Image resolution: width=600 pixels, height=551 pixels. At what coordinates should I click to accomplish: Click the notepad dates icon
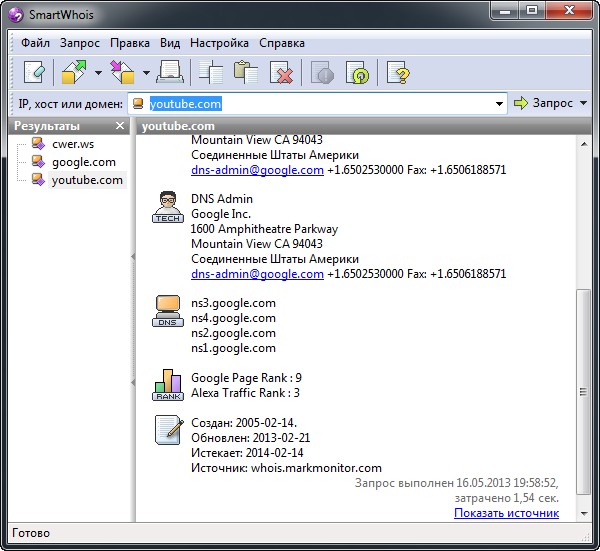168,430
